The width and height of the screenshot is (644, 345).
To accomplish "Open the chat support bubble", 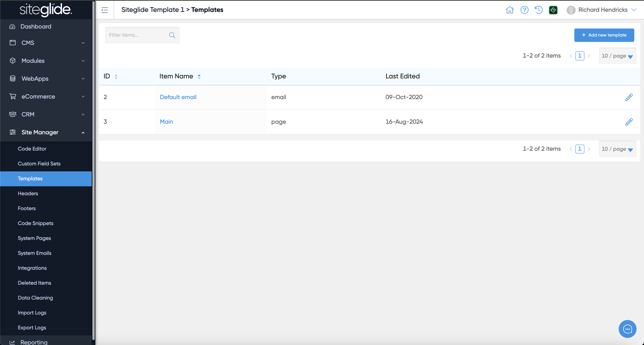I will [627, 329].
